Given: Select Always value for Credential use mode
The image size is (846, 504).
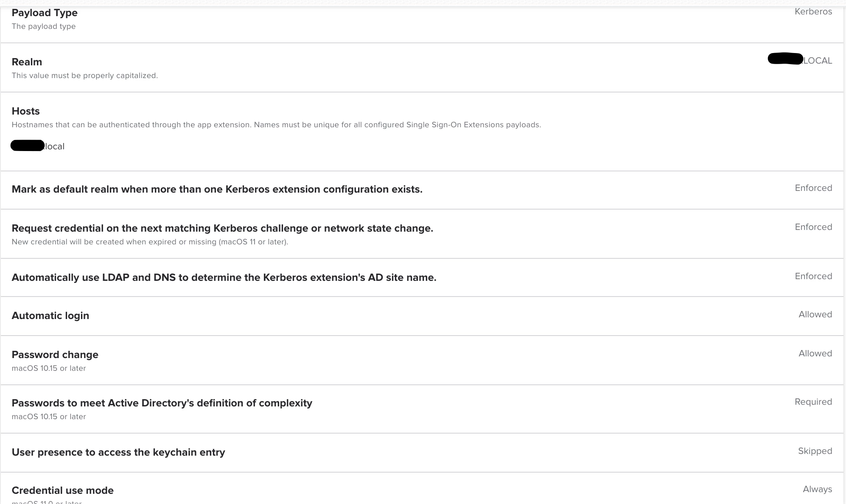Looking at the screenshot, I should click(x=817, y=489).
